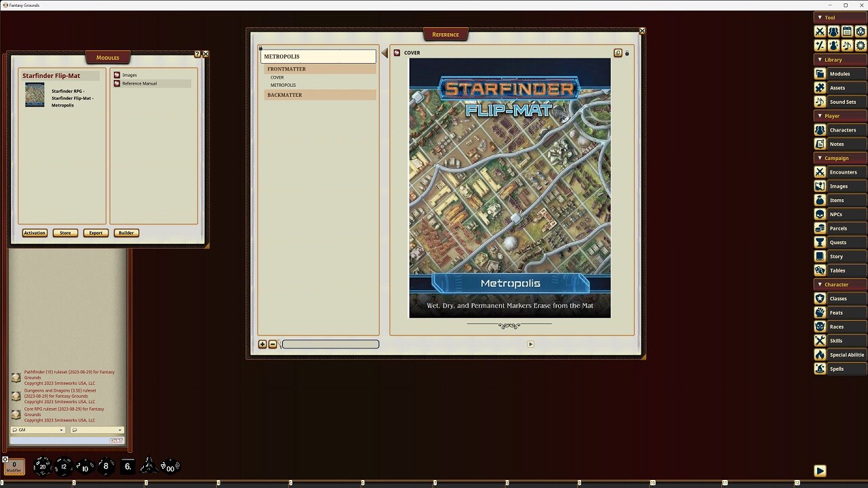Click the next page arrow below the Cover image
This screenshot has width=868, height=488.
(x=531, y=344)
